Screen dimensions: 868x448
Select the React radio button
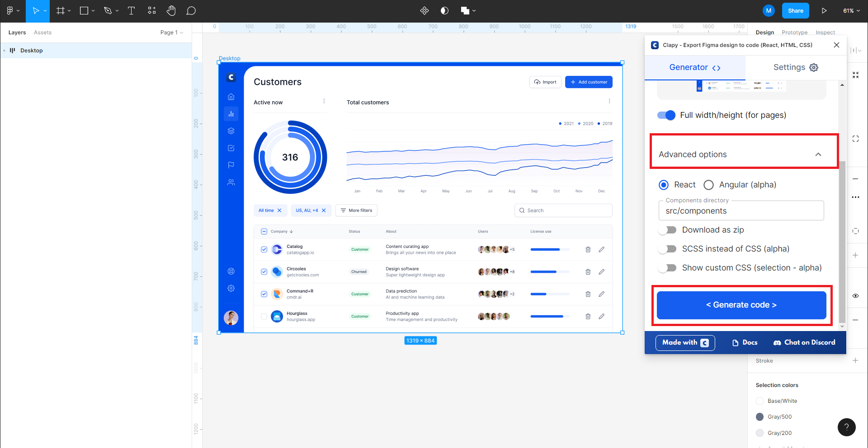pyautogui.click(x=664, y=185)
